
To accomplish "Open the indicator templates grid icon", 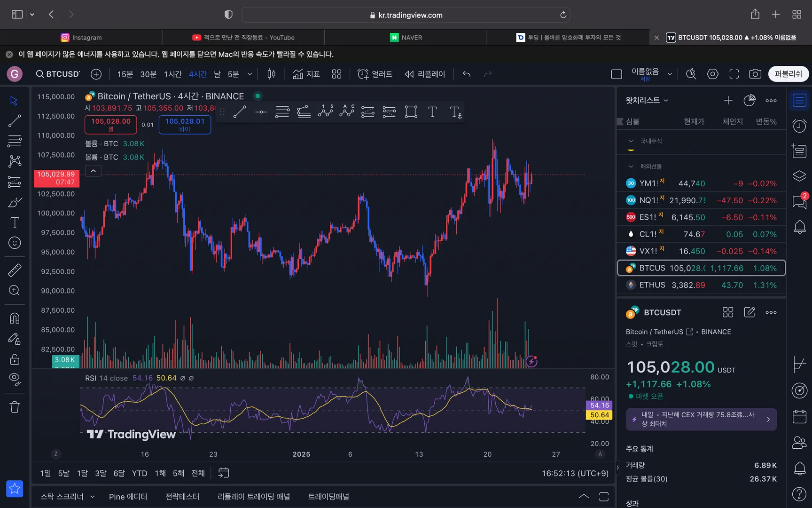I will click(x=336, y=74).
